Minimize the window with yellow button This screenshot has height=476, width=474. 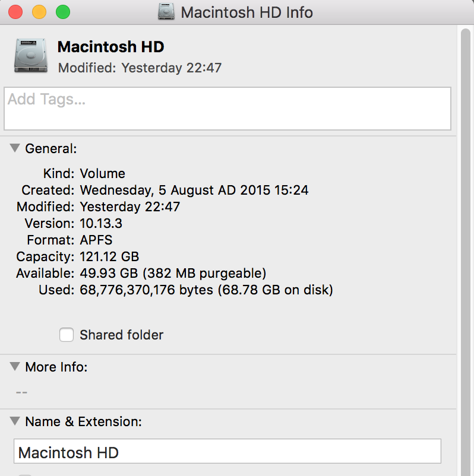click(39, 12)
